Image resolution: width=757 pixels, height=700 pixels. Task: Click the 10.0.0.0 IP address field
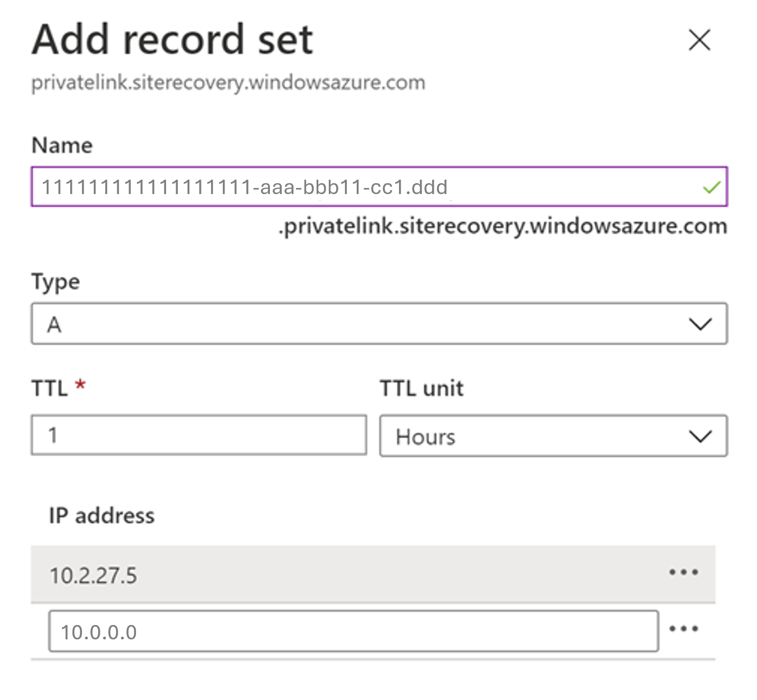pos(353,631)
